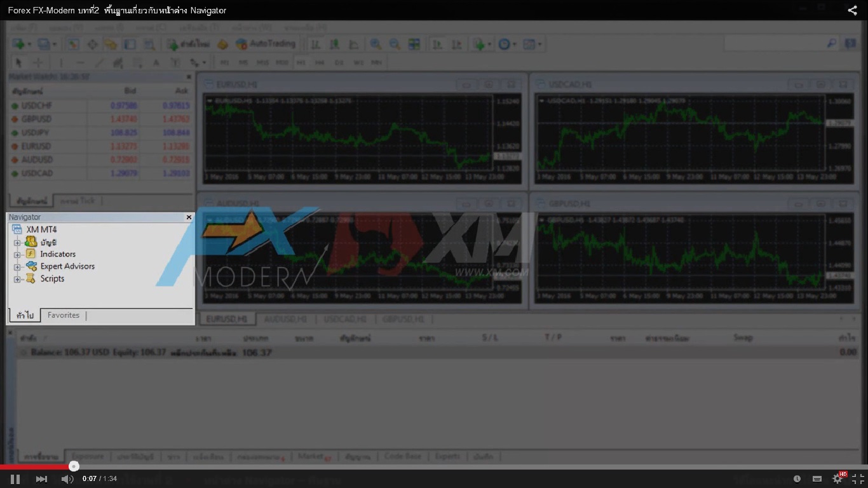Expand the Indicators node in Navigator

[17, 254]
